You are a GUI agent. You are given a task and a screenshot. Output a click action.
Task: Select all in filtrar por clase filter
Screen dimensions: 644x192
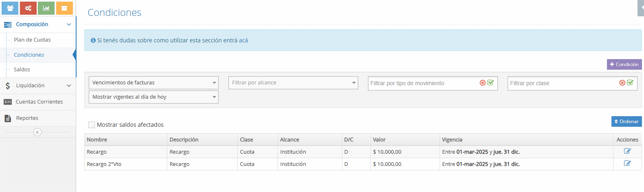(630, 83)
